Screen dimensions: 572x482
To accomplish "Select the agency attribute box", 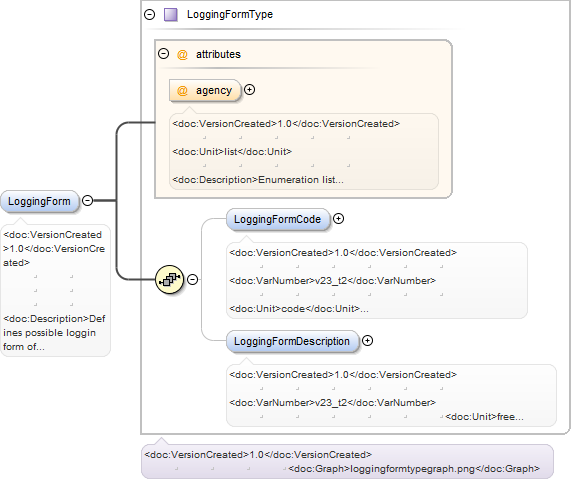I will [x=205, y=90].
